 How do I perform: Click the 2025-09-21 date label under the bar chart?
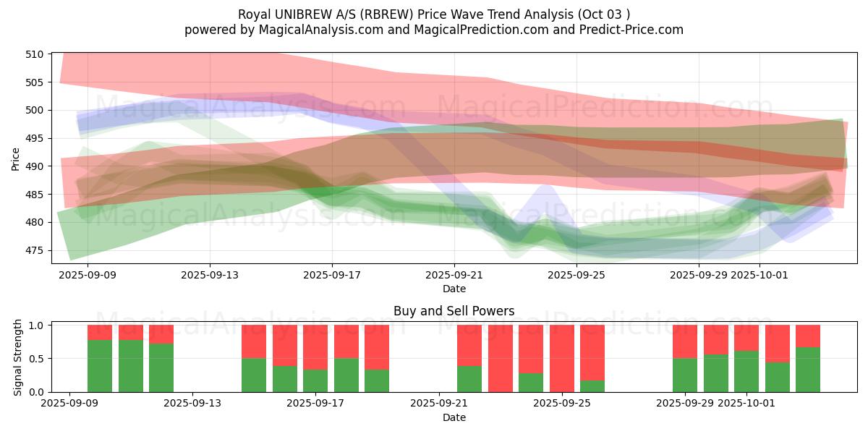point(440,404)
